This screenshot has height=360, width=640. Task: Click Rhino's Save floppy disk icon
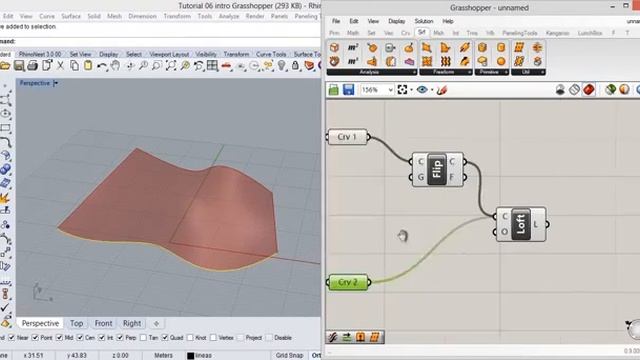click(19, 65)
